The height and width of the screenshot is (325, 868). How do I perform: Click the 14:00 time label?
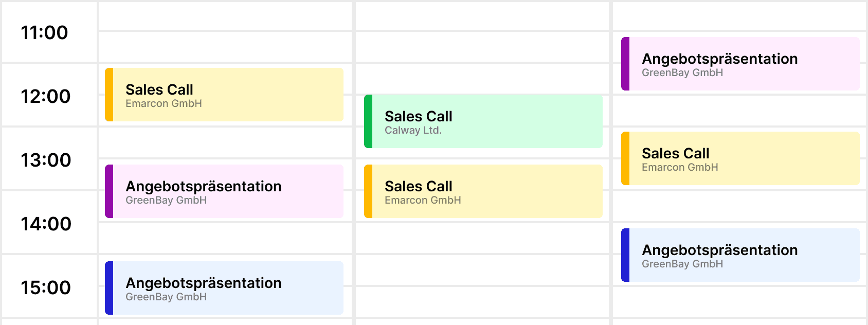tap(46, 224)
